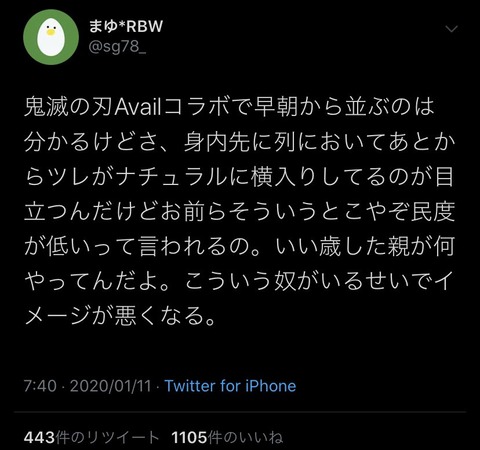Expand the tweet options chevron menu

pyautogui.click(x=452, y=29)
